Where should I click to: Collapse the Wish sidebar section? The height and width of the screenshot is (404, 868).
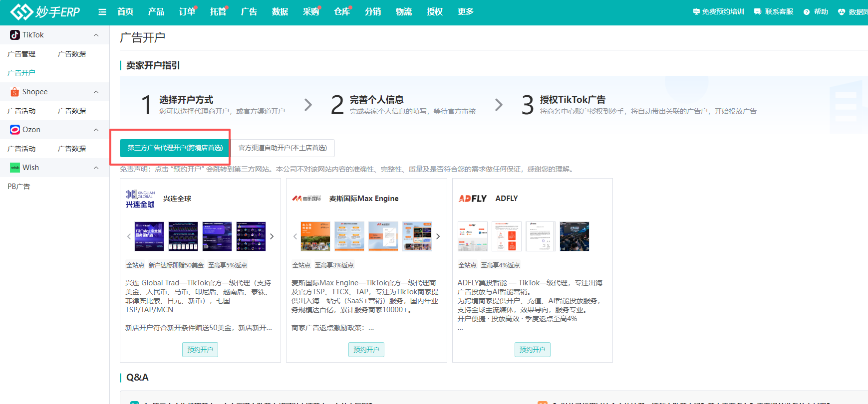click(x=96, y=168)
